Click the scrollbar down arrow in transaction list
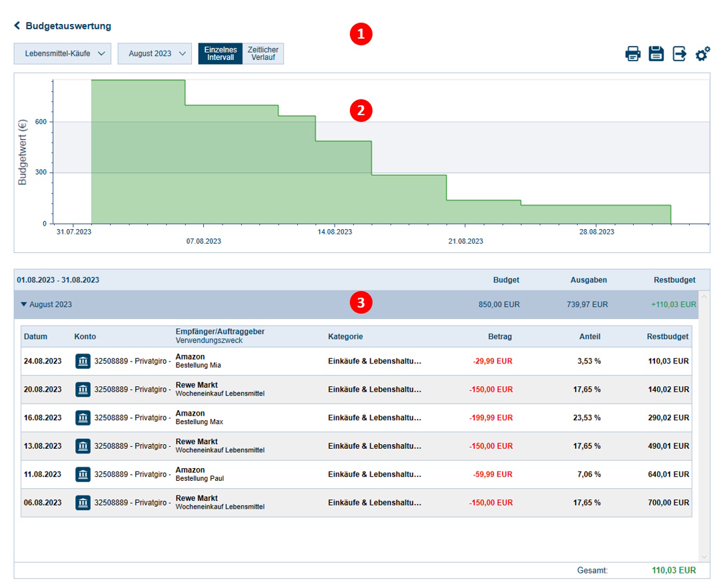 [704, 557]
